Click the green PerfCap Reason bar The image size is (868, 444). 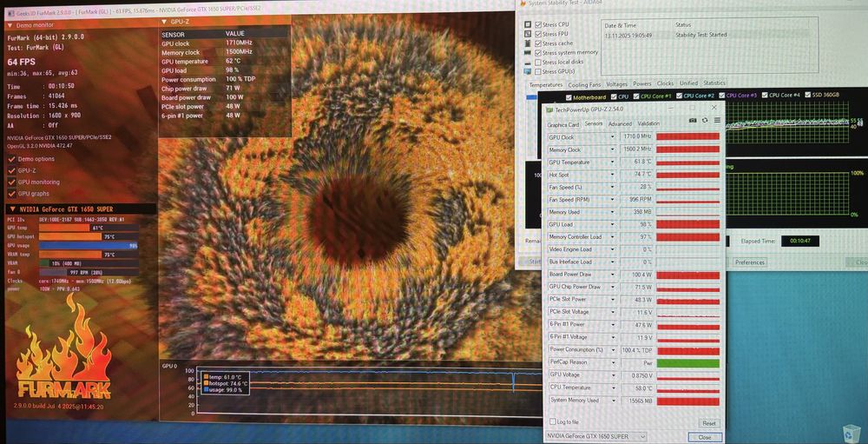click(688, 363)
